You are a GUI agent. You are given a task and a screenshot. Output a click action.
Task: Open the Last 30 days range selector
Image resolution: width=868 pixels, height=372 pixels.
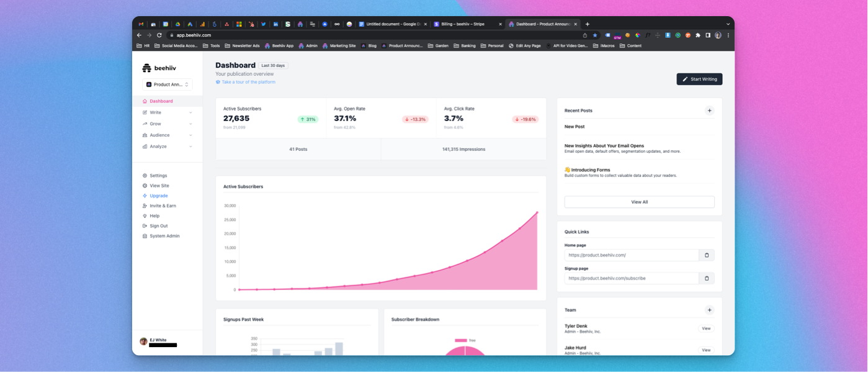(273, 65)
